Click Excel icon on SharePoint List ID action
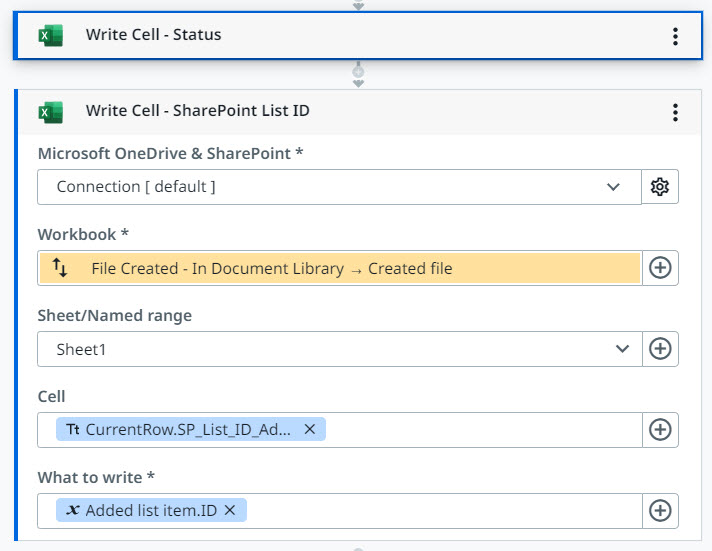 [x=50, y=111]
